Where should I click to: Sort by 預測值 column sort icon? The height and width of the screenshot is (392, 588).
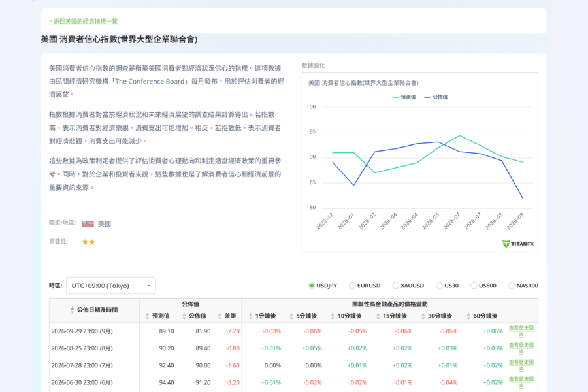pyautogui.click(x=147, y=316)
